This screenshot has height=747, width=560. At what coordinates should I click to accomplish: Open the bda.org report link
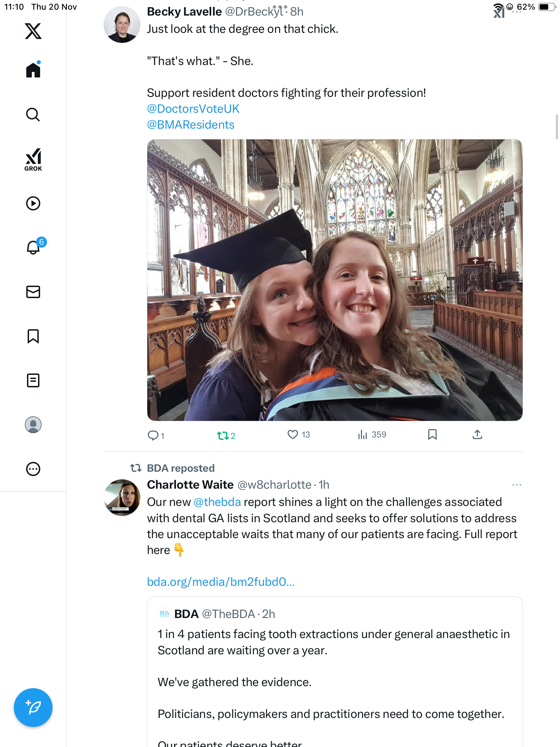click(221, 582)
